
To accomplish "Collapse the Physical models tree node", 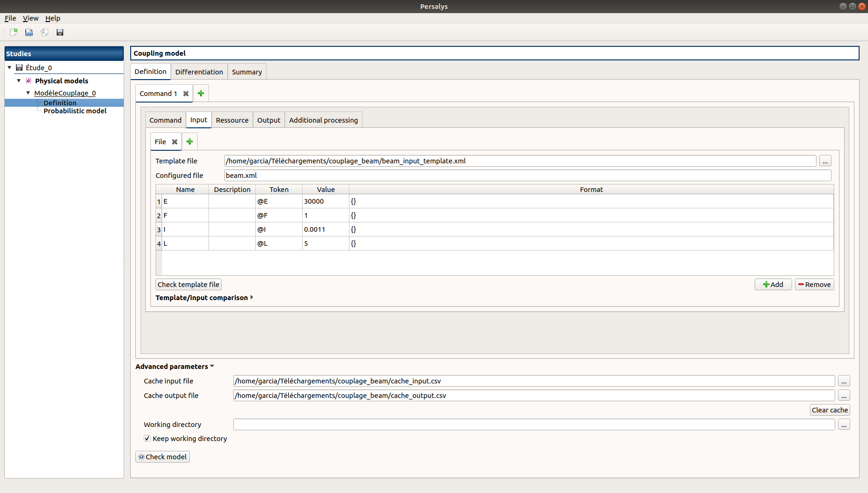I will (19, 81).
